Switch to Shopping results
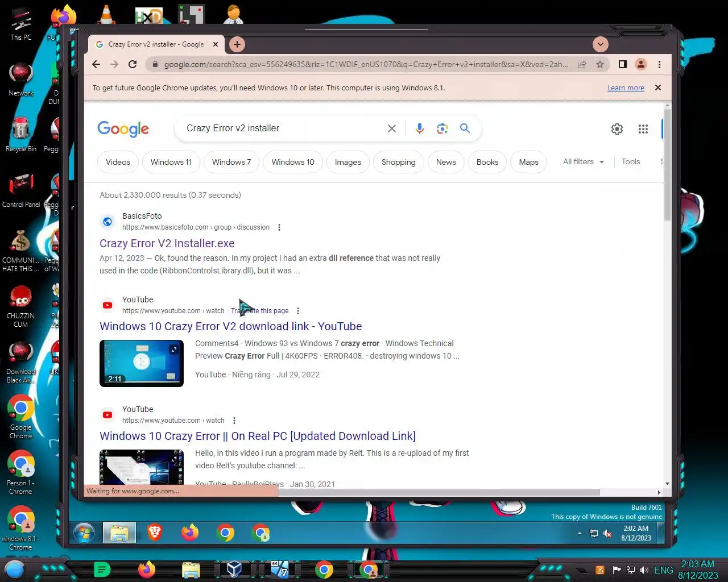 point(399,162)
